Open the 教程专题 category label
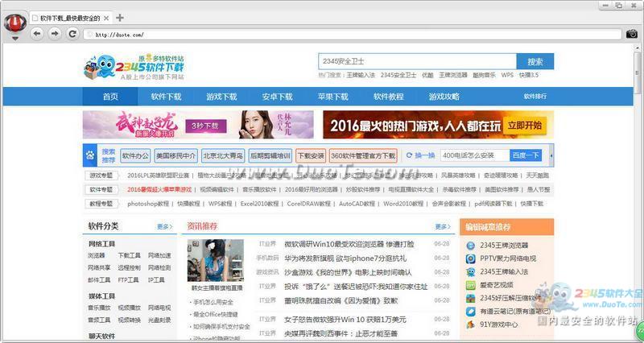Screen dimensions: 644x343 (x=101, y=204)
